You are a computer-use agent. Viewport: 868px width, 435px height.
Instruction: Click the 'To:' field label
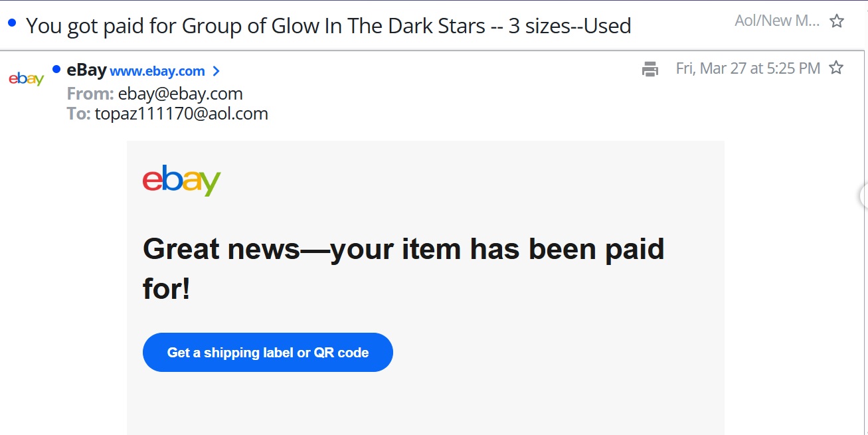(78, 114)
